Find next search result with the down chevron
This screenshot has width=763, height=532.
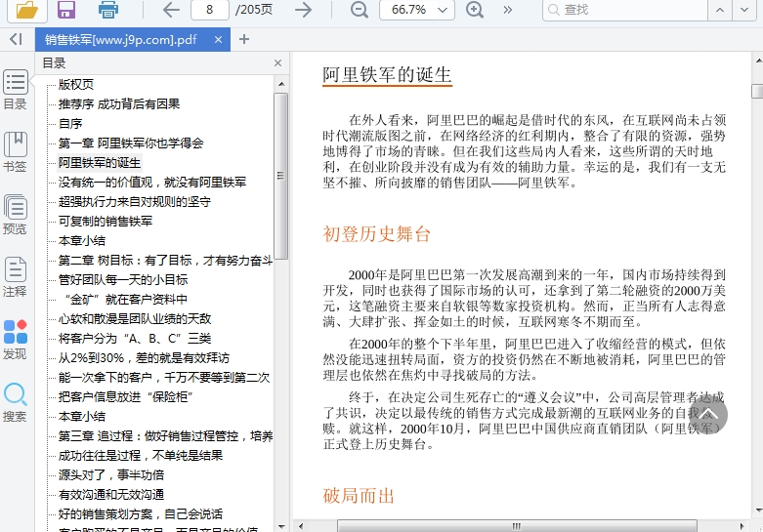pos(744,10)
